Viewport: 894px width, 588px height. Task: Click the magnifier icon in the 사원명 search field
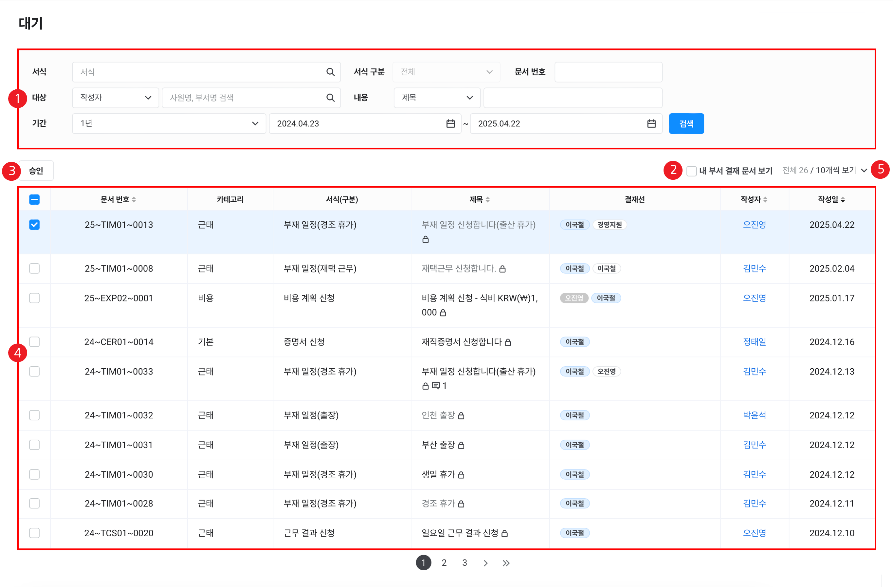click(330, 98)
